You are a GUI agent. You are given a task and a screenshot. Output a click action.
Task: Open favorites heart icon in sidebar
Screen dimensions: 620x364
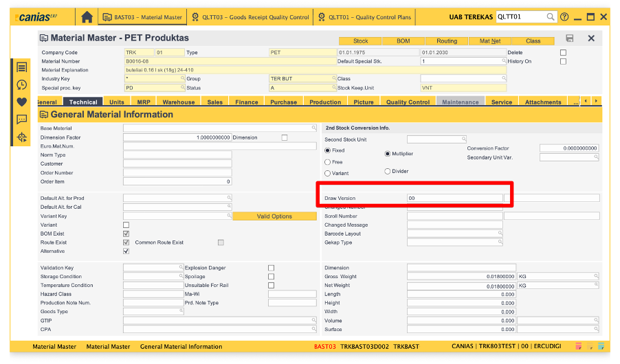(22, 102)
